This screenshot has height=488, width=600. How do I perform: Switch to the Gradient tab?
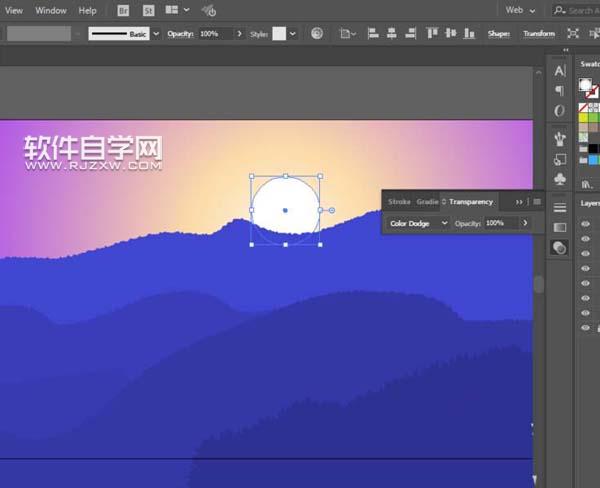(x=427, y=202)
